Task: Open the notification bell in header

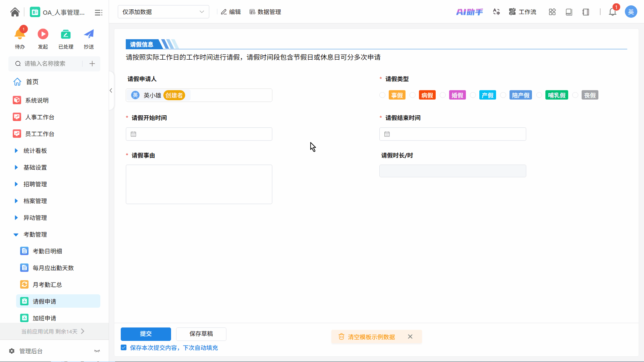Action: [612, 12]
